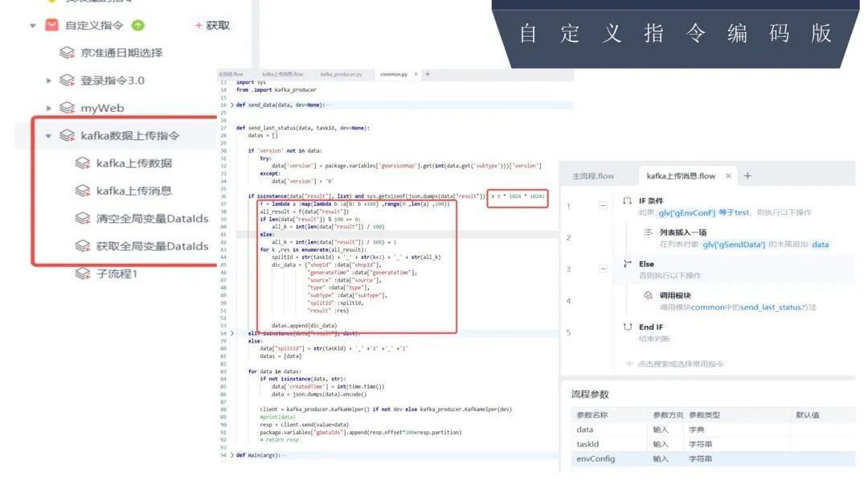Screen dimensions: 868x489
Task: Open 子流程1 in the tree
Action: point(117,273)
